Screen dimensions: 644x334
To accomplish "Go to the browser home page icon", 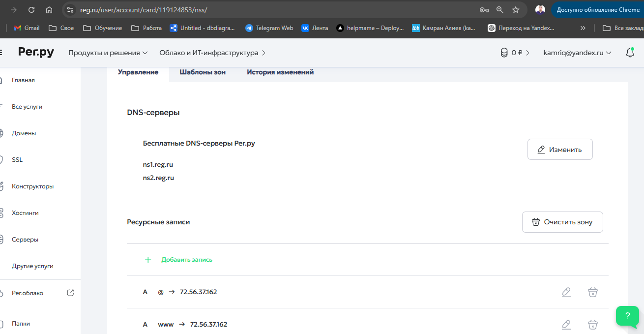I will tap(49, 10).
